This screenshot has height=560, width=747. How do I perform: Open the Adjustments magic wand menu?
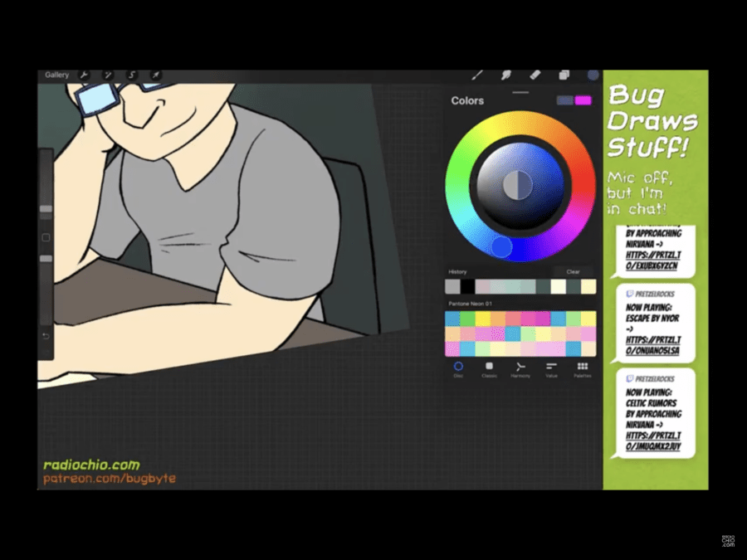tap(108, 75)
